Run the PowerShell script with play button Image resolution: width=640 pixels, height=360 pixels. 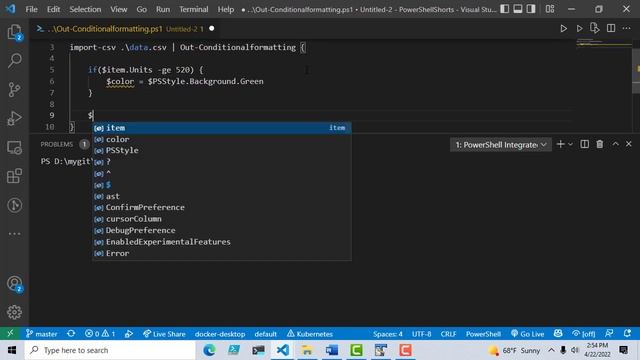point(563,29)
